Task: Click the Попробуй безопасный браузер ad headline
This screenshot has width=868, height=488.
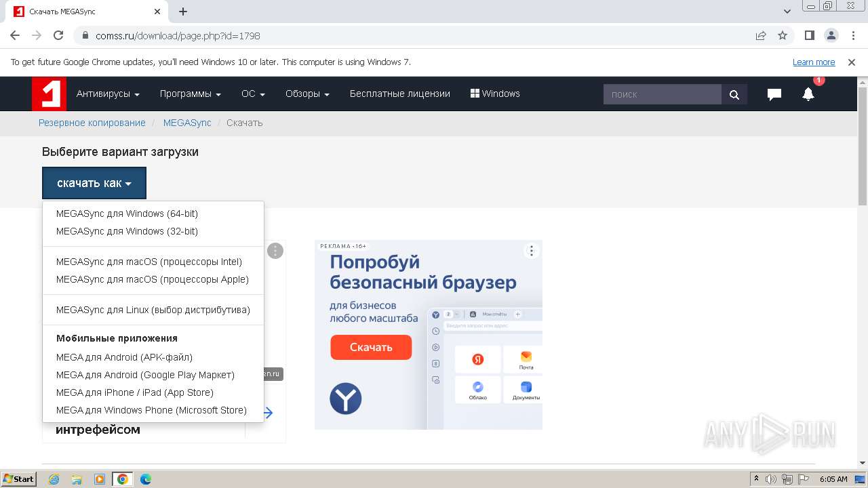Action: click(423, 272)
